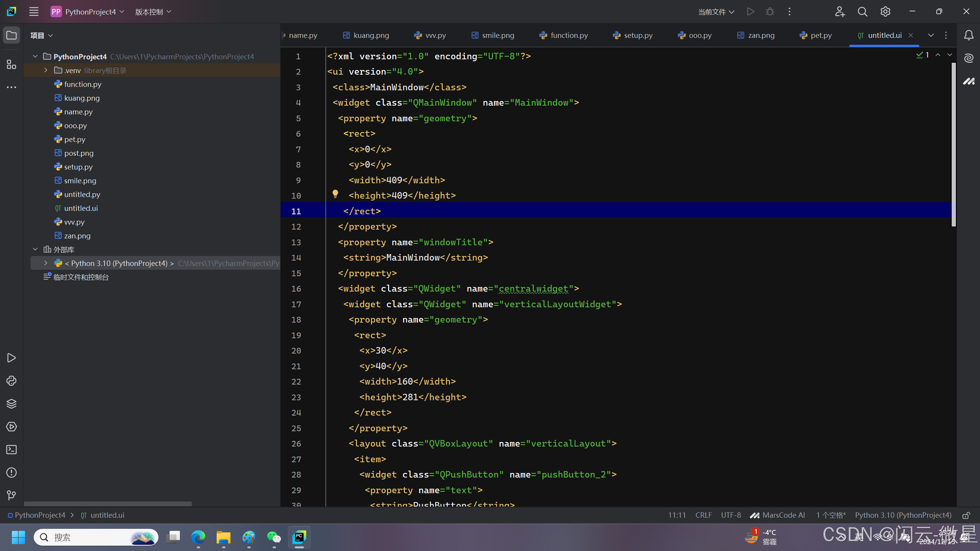Open the Problems tool window
Image resolution: width=980 pixels, height=551 pixels.
point(11,473)
